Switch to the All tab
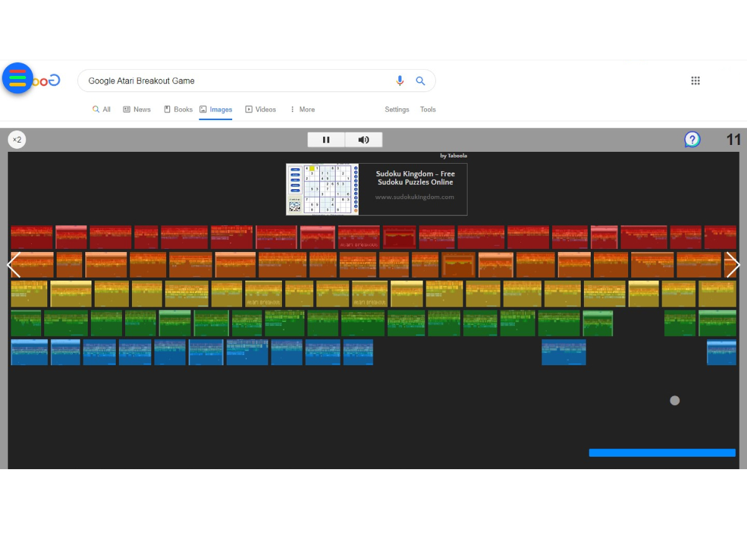This screenshot has height=560, width=747. tap(101, 110)
